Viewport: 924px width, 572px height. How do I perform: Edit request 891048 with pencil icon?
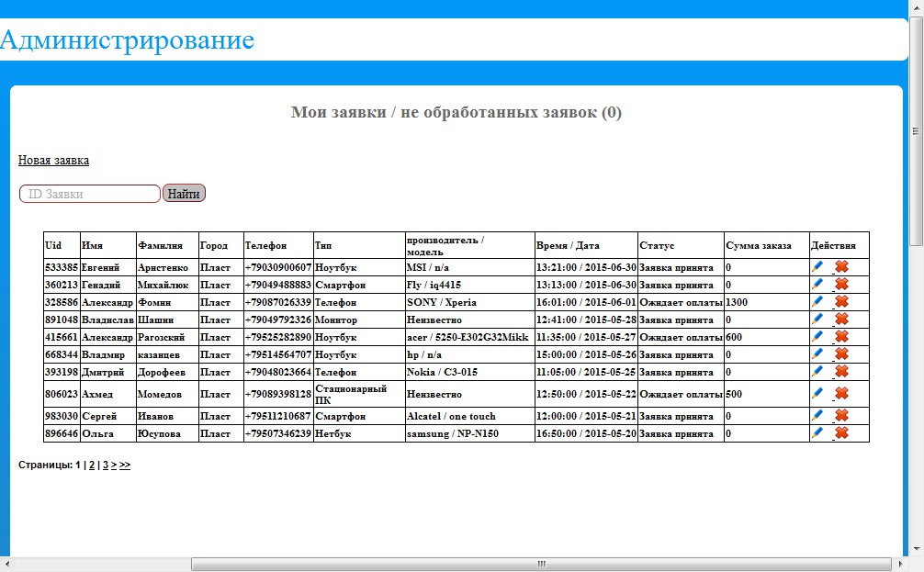[817, 319]
